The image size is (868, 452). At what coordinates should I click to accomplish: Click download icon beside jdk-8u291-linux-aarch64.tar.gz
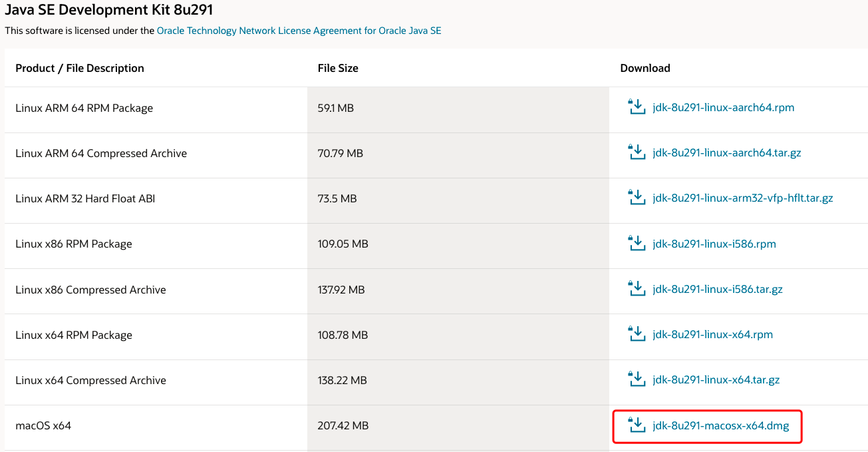pyautogui.click(x=637, y=152)
